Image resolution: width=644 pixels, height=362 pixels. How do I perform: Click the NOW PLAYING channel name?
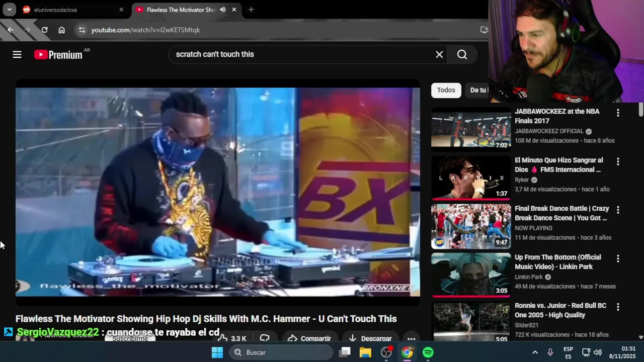pos(533,228)
